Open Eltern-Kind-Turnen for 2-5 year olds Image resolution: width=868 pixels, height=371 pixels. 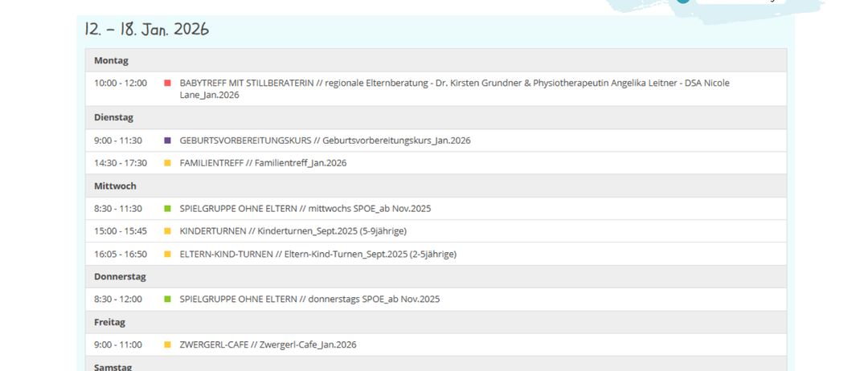[x=317, y=254]
